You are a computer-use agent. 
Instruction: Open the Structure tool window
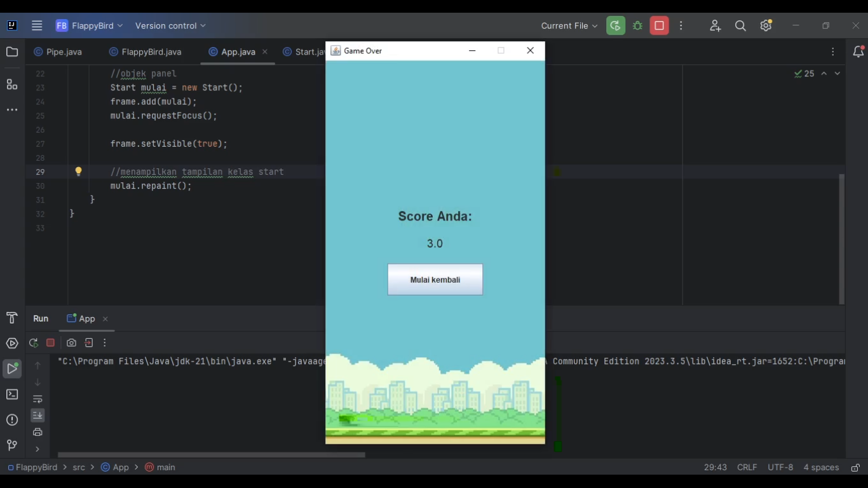click(x=12, y=85)
